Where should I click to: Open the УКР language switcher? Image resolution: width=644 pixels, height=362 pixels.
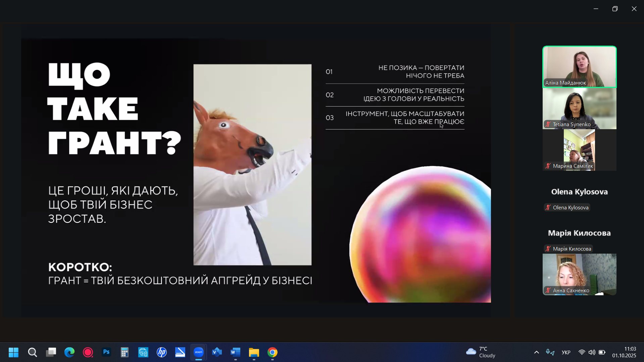coord(566,352)
